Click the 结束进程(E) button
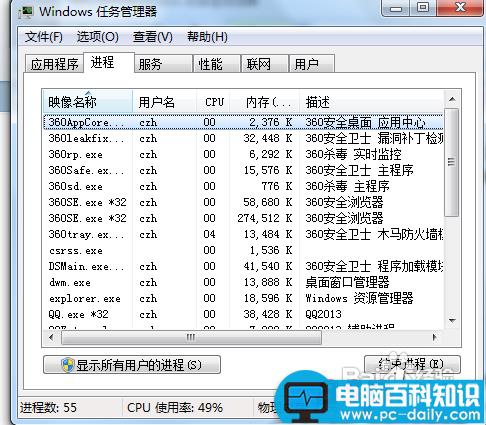This screenshot has height=425, width=486. click(412, 364)
